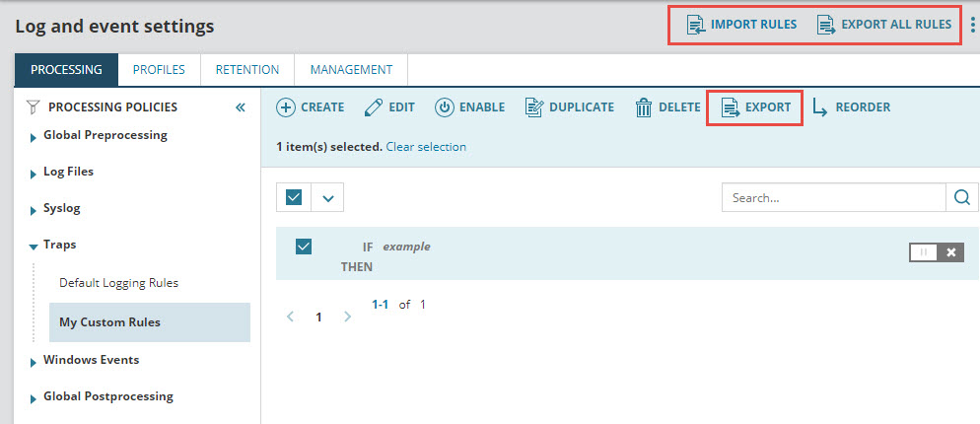Click the Delete trash can icon
Screen dimensions: 980x424
pyautogui.click(x=644, y=107)
